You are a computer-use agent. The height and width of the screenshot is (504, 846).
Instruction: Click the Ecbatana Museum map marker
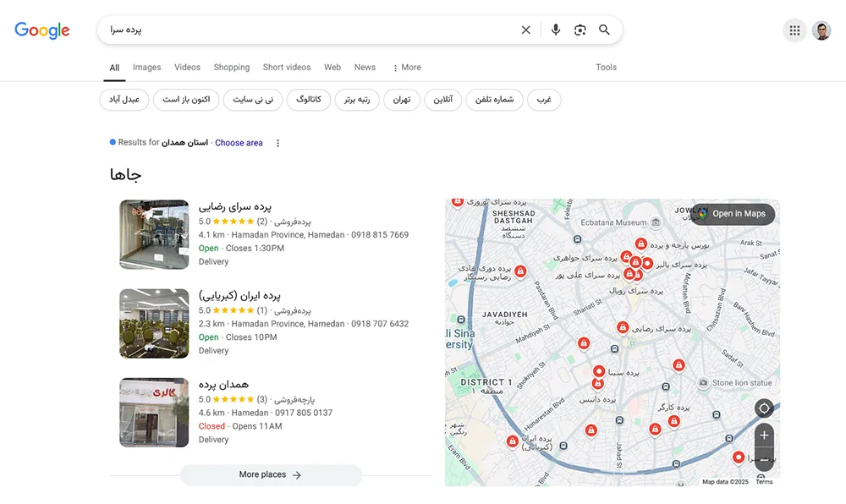click(x=656, y=222)
